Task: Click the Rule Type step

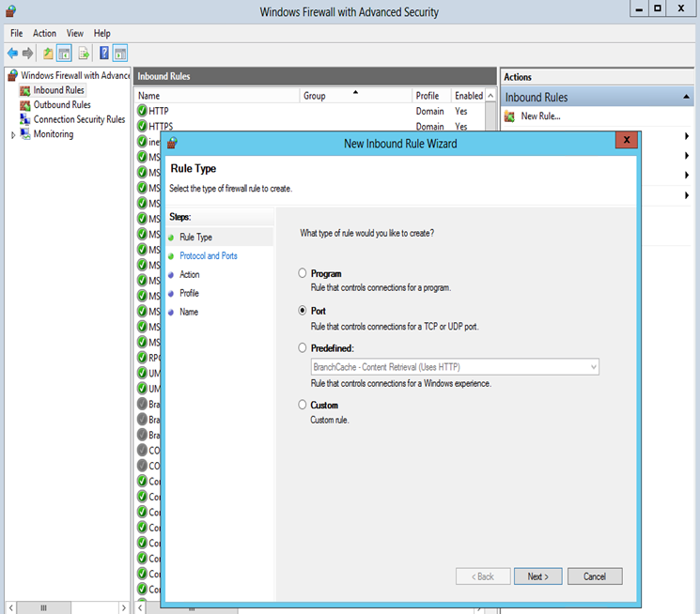Action: [195, 237]
